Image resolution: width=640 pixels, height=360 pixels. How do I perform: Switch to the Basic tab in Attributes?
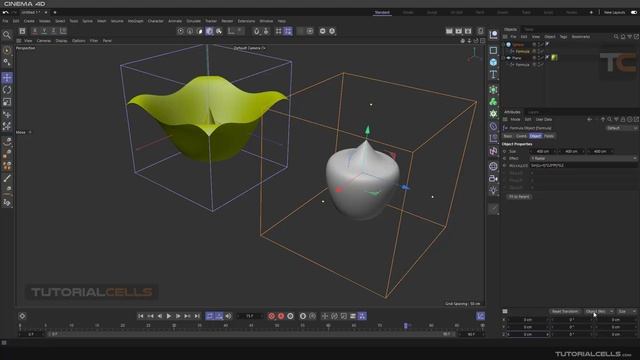(508, 136)
